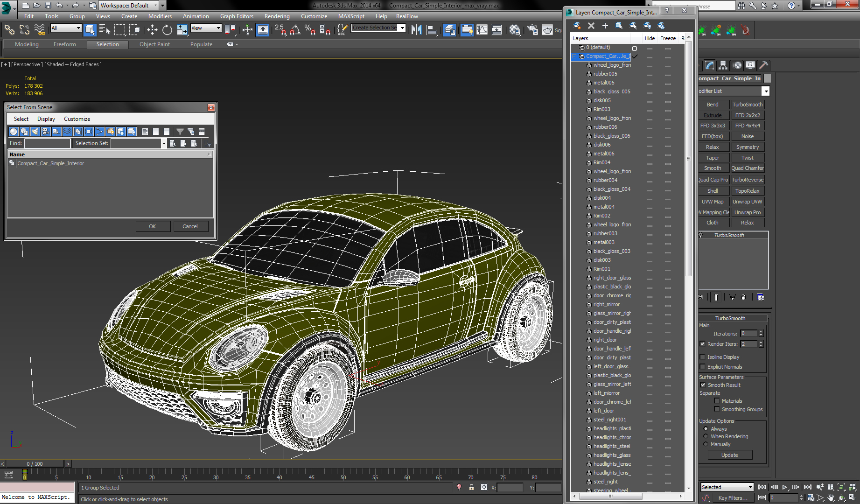Viewport: 860px width, 504px height.
Task: Open the MAXScript menu
Action: pyautogui.click(x=351, y=16)
